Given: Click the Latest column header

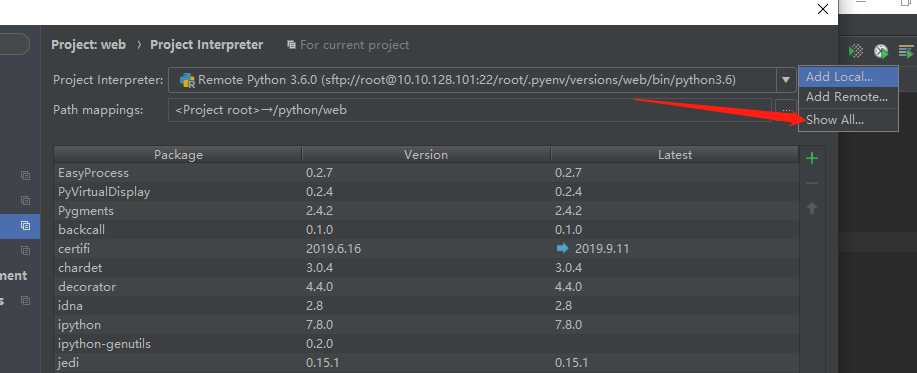Looking at the screenshot, I should [x=674, y=154].
